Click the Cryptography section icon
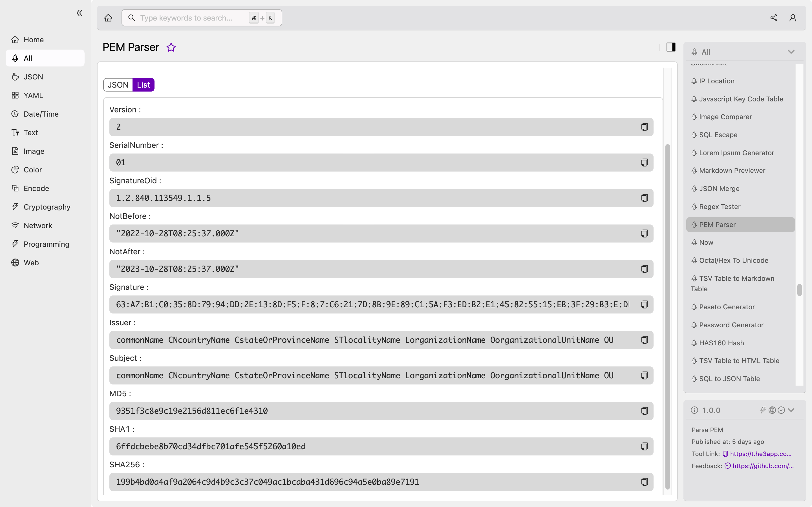The height and width of the screenshot is (507, 812). pyautogui.click(x=15, y=206)
